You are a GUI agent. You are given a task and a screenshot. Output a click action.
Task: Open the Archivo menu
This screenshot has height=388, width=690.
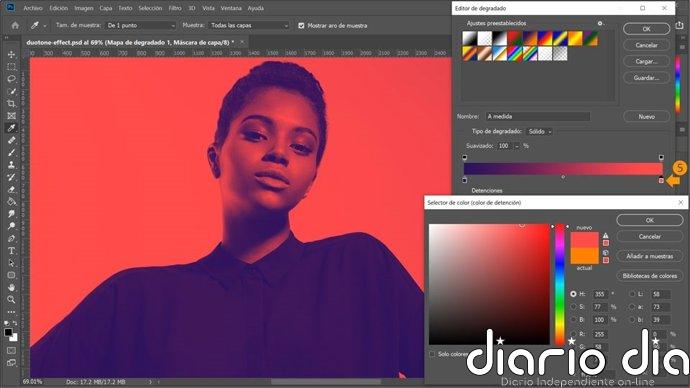pos(33,8)
